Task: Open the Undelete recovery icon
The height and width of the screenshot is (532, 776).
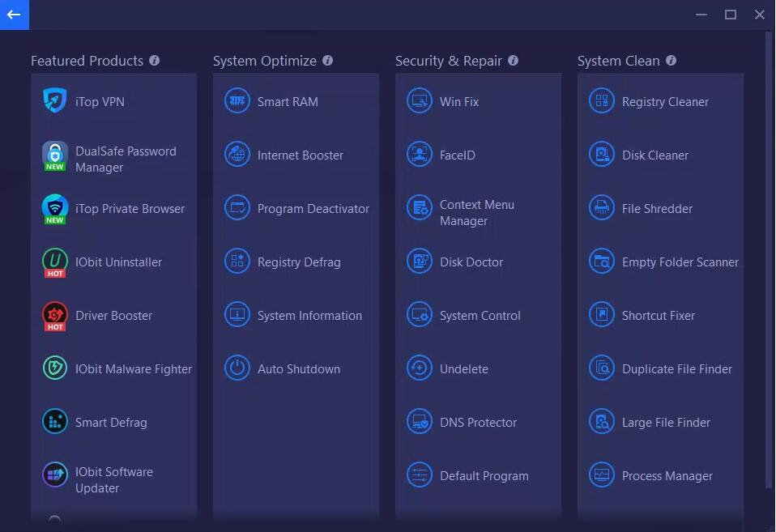Action: click(420, 368)
